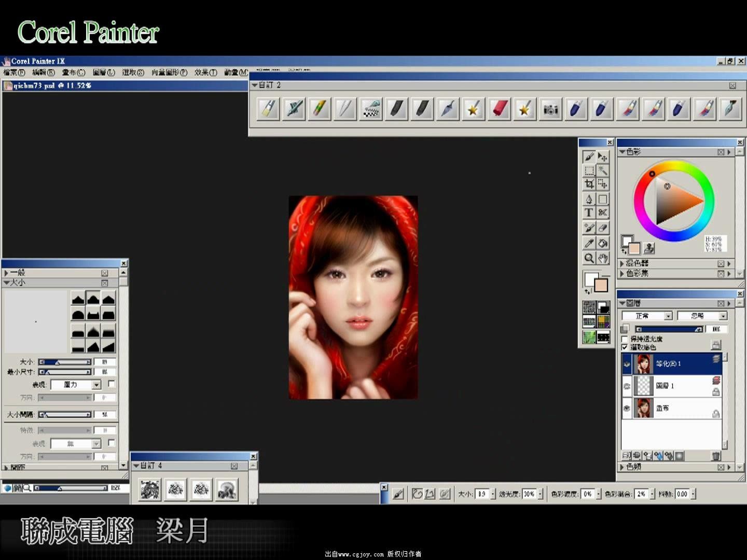Expand the Color Sets panel
Screen dimensions: 747x560
622,273
